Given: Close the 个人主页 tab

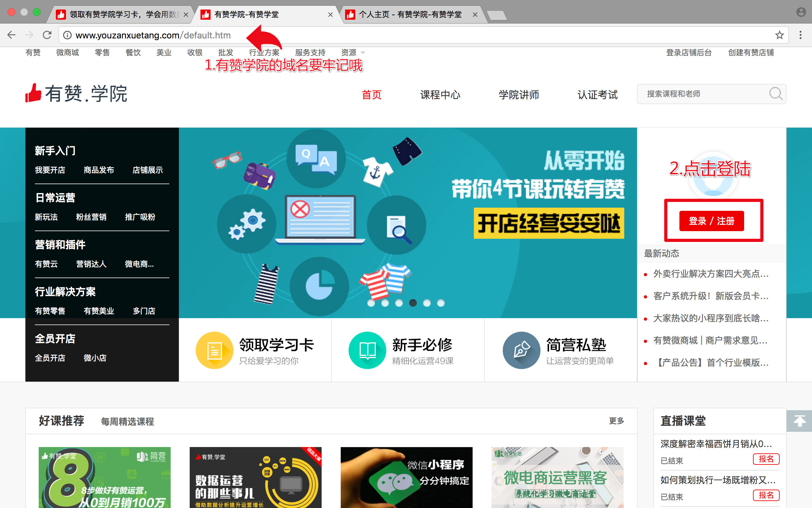Looking at the screenshot, I should pos(475,15).
